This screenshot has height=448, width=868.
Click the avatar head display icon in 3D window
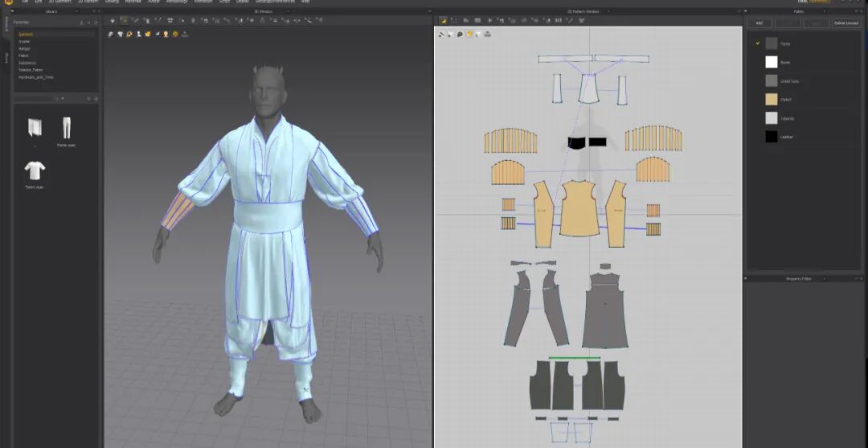[x=166, y=35]
